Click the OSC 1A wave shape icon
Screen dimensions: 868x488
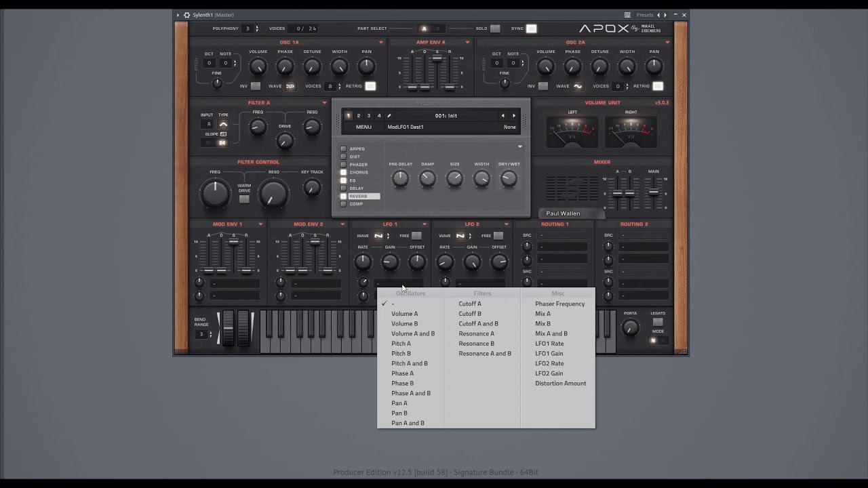[x=290, y=86]
